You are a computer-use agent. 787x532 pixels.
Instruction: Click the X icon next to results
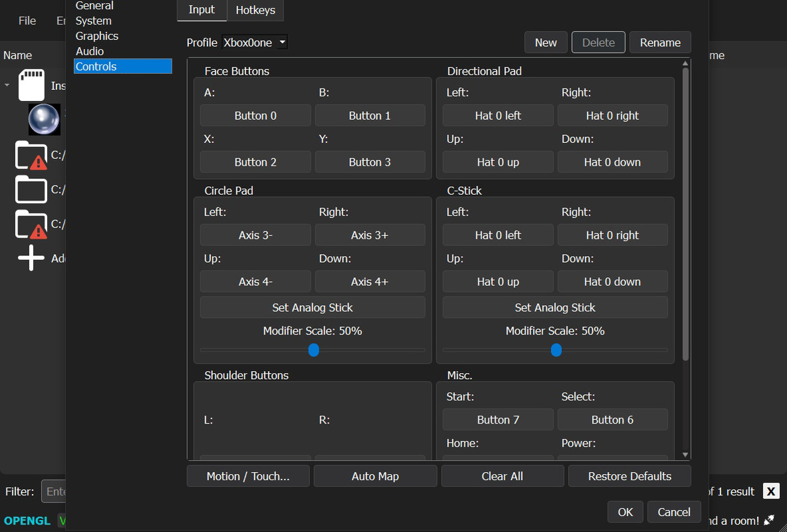[771, 491]
